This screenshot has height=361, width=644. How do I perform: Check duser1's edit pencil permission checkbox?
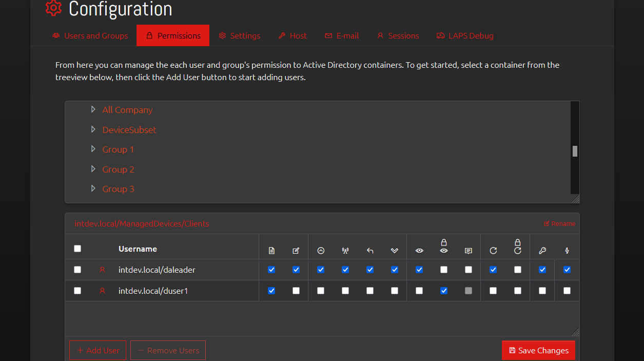tap(296, 291)
